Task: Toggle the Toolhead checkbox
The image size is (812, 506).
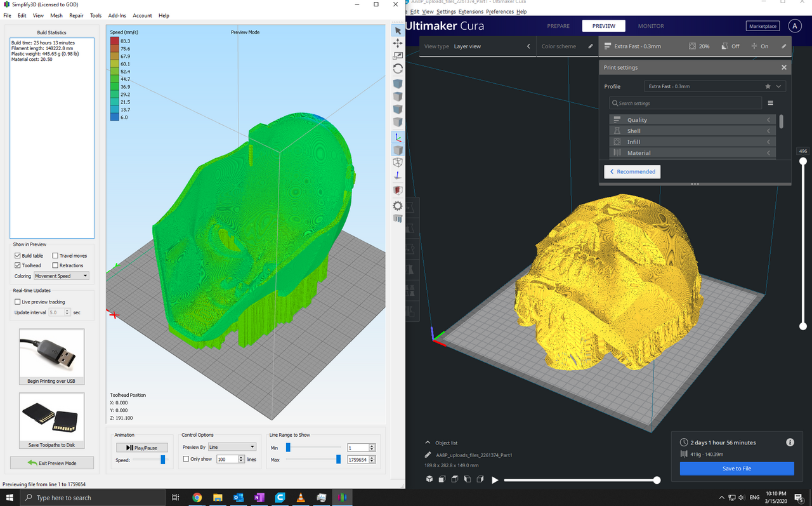Action: (18, 265)
